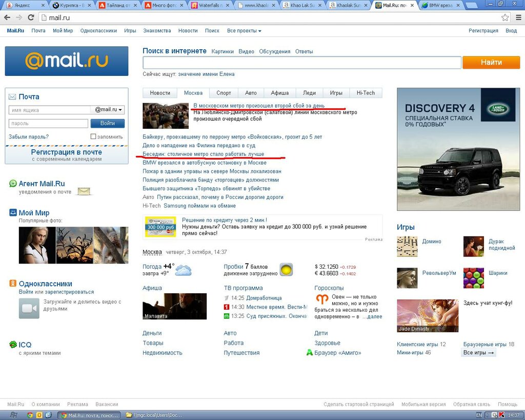The height and width of the screenshot is (420, 525).
Task: Click the Войти login button
Action: (108, 123)
